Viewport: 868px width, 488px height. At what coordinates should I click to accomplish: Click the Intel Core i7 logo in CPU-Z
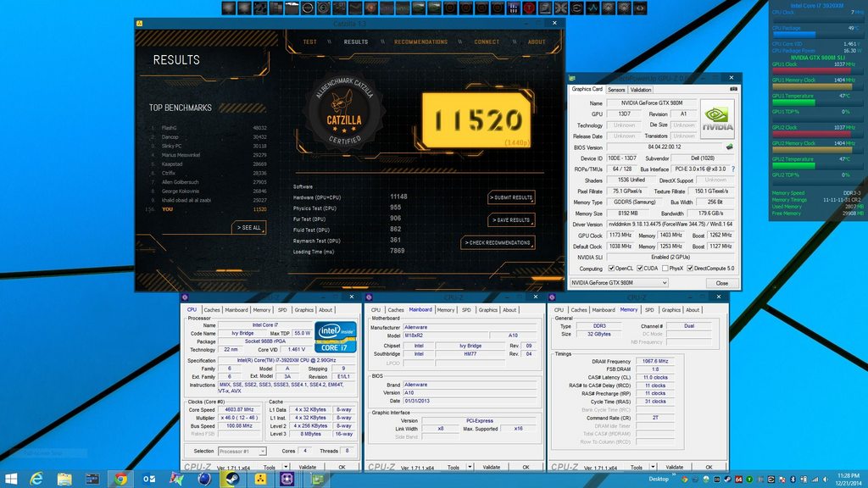point(336,337)
